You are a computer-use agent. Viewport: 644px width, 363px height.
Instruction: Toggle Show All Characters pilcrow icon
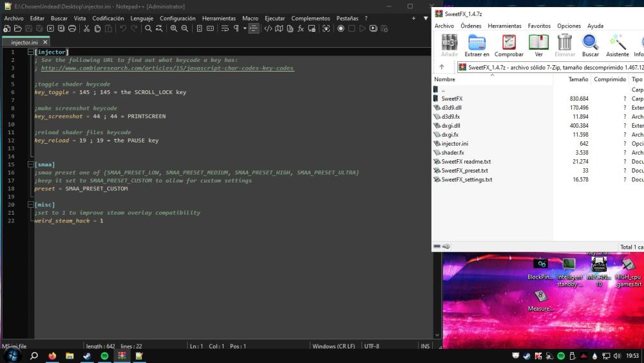[x=236, y=29]
